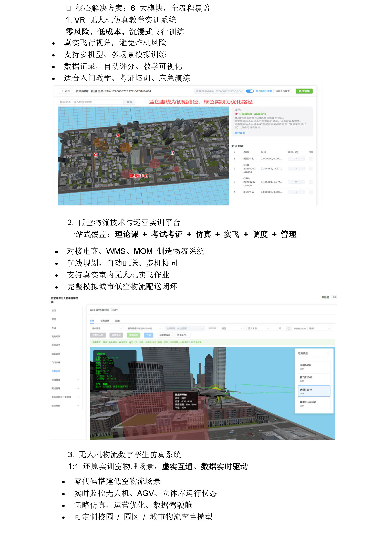Viewport: 392px width, 555px height.
Task: Click the 搜索地点 search input field
Action: (x=91, y=102)
